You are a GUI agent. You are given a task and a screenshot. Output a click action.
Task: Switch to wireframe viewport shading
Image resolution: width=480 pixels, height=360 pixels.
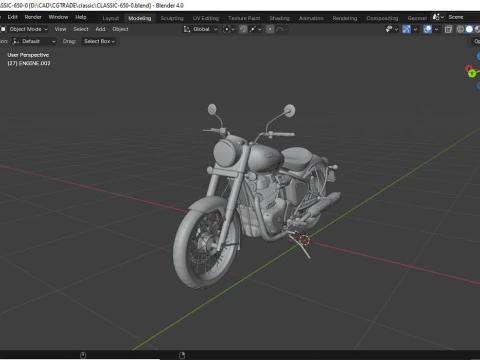(460, 29)
